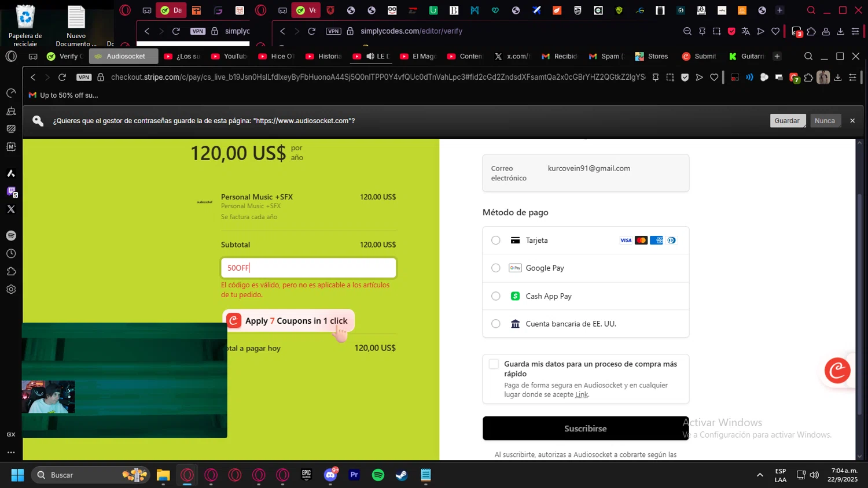Open Extensions cube icon in sidebar
This screenshot has width=868, height=488.
tap(11, 272)
